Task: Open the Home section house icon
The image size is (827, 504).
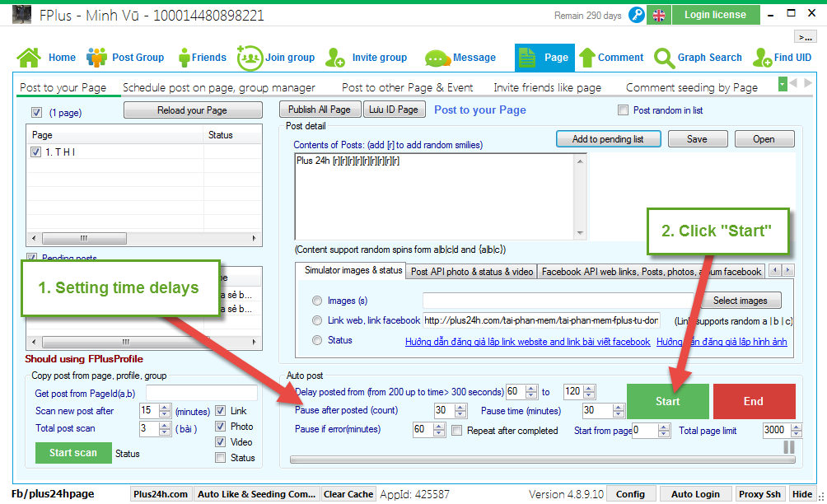Action: pyautogui.click(x=29, y=58)
